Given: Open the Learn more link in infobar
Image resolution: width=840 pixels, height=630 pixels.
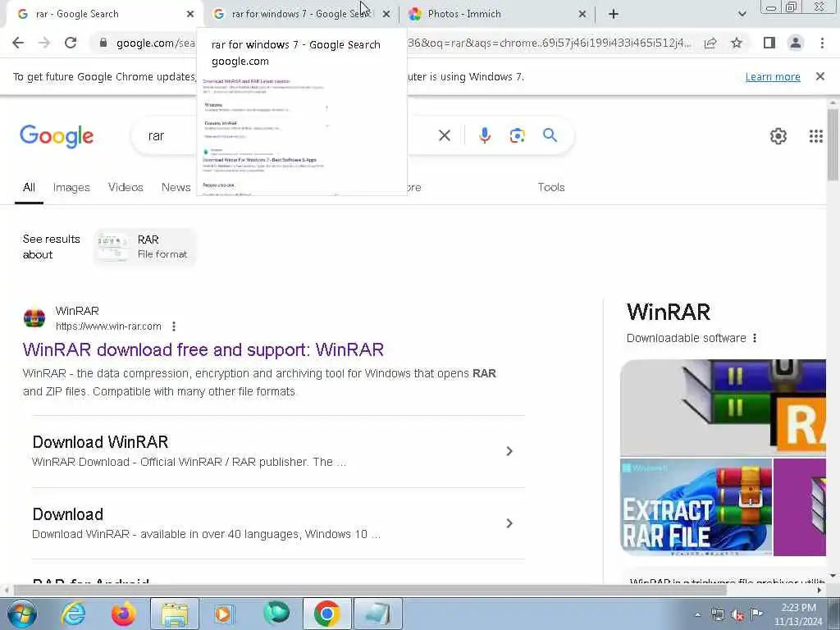Looking at the screenshot, I should coord(773,76).
